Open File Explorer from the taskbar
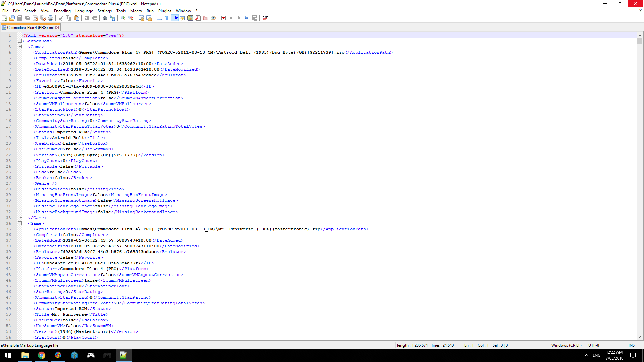The width and height of the screenshot is (644, 362). pos(25,355)
